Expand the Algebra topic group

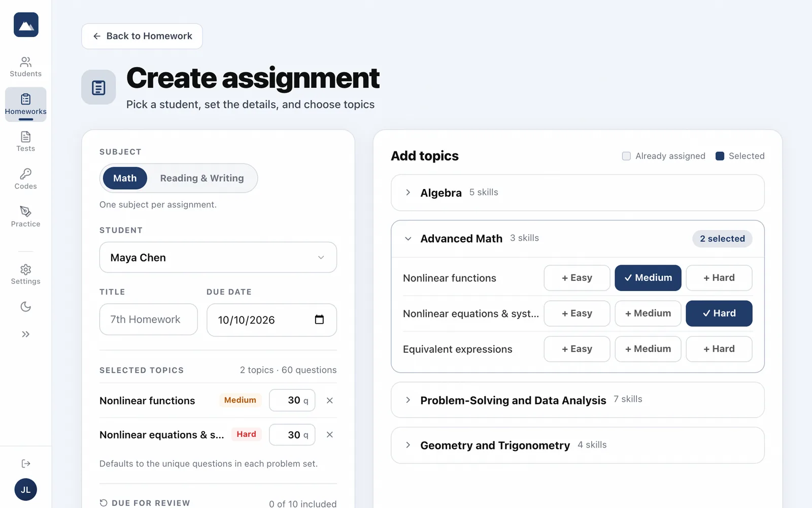(x=578, y=193)
